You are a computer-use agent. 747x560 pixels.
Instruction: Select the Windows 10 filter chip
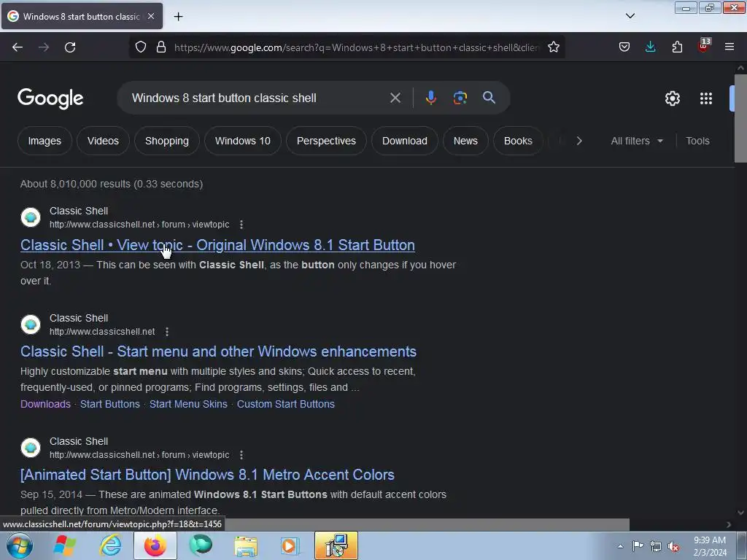(x=242, y=141)
